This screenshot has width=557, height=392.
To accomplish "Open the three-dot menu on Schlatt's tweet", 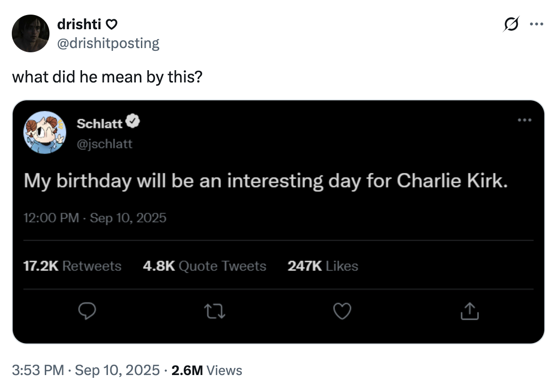I will click(525, 120).
